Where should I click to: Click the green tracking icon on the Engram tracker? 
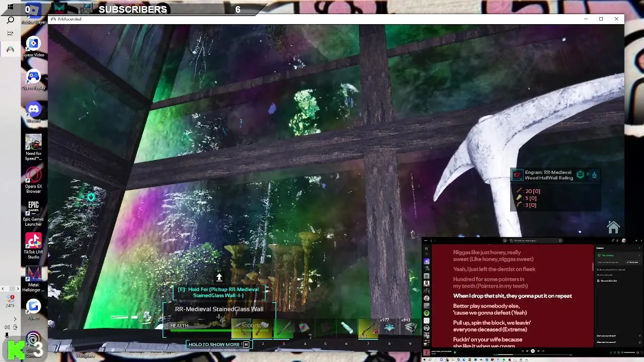coord(581,175)
